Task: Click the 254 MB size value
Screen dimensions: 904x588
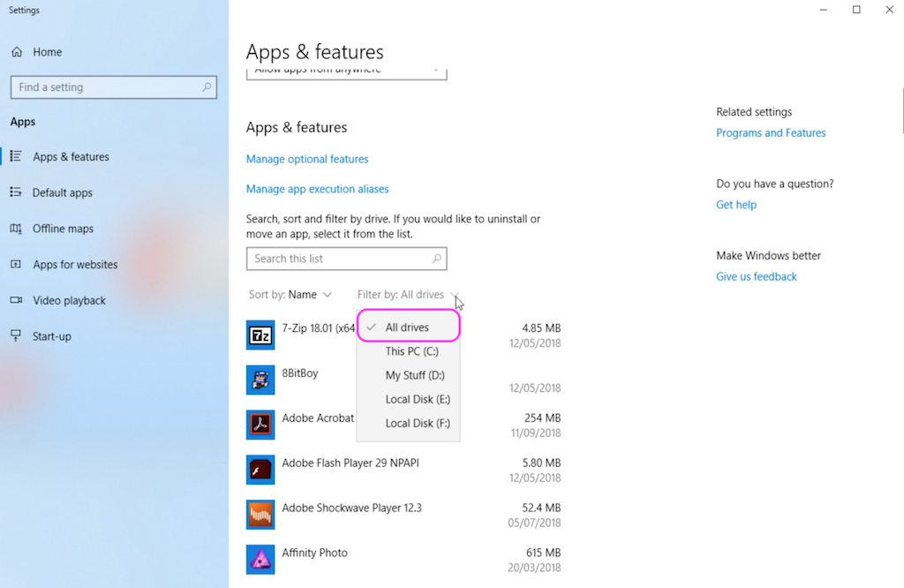Action: (543, 418)
